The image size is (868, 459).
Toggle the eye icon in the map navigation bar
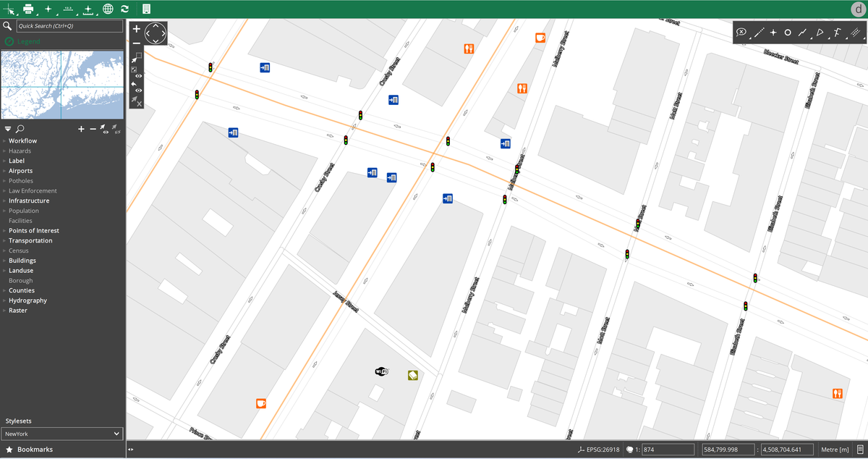pyautogui.click(x=137, y=76)
